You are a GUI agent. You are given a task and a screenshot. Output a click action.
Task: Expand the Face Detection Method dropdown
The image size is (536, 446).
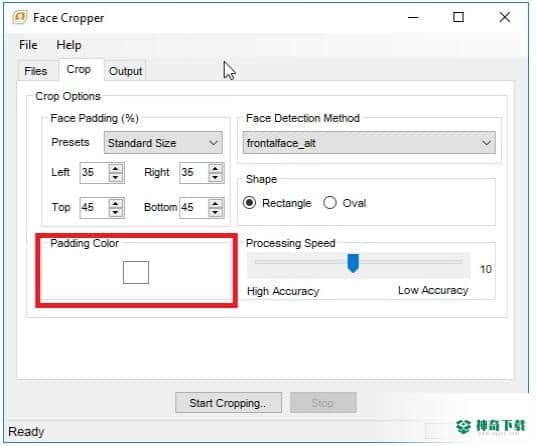point(369,143)
